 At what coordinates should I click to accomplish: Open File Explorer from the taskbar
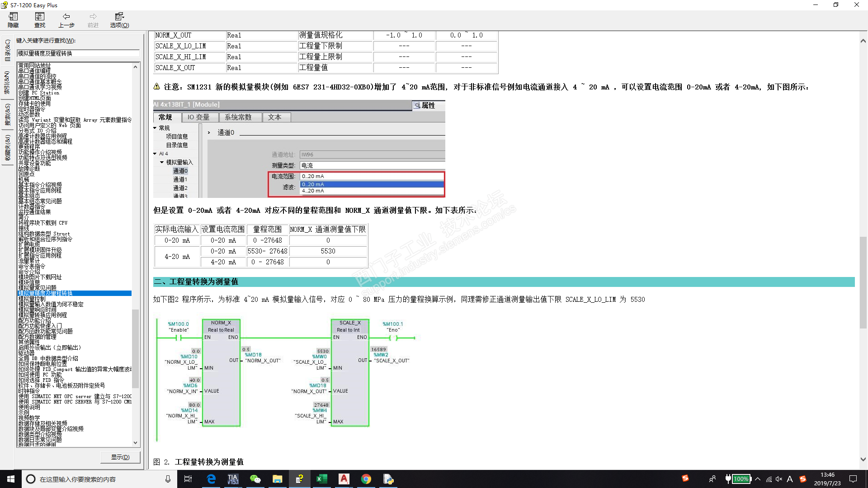(277, 479)
